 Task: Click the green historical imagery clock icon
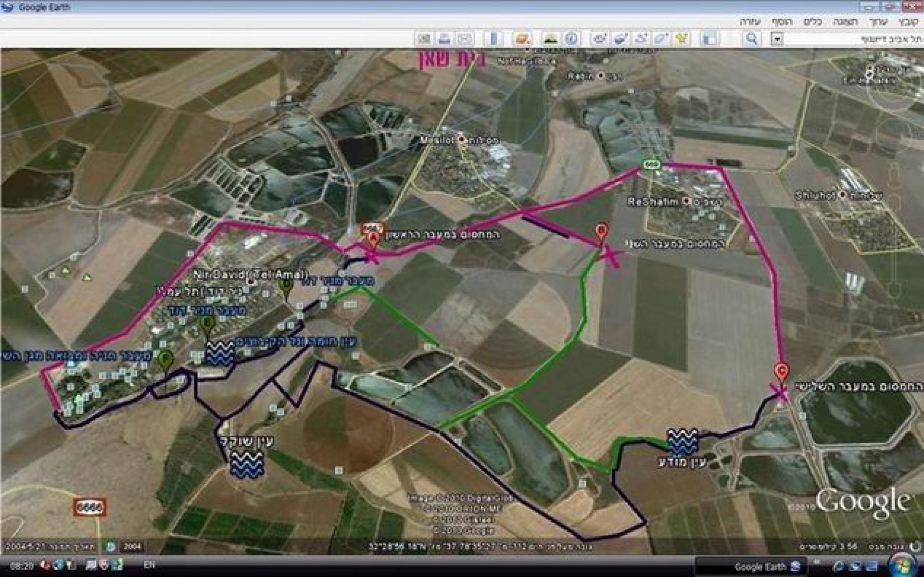coord(111,546)
